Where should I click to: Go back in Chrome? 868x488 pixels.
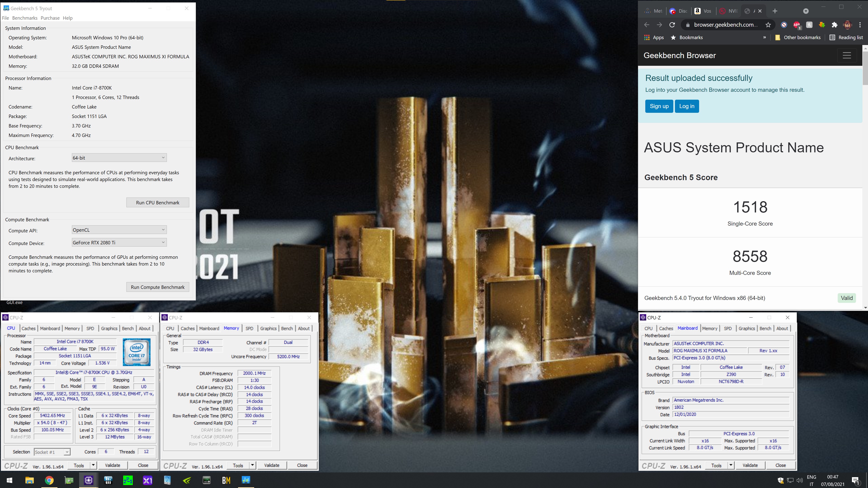tap(646, 25)
